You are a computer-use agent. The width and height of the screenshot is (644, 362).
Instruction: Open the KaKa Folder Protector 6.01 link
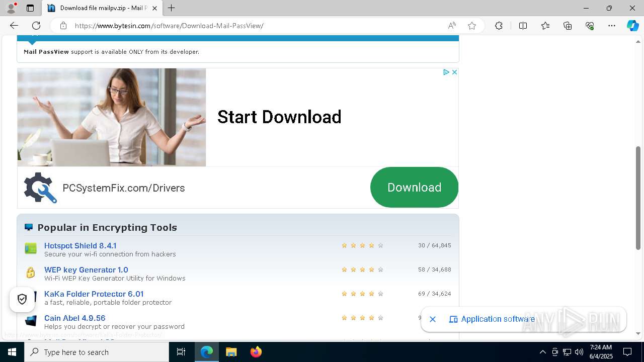[94, 294]
